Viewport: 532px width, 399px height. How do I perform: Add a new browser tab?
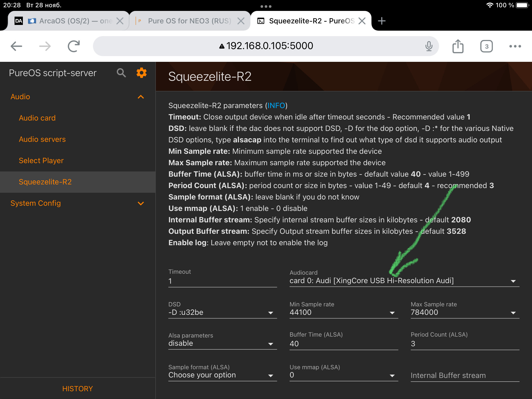pos(382,21)
